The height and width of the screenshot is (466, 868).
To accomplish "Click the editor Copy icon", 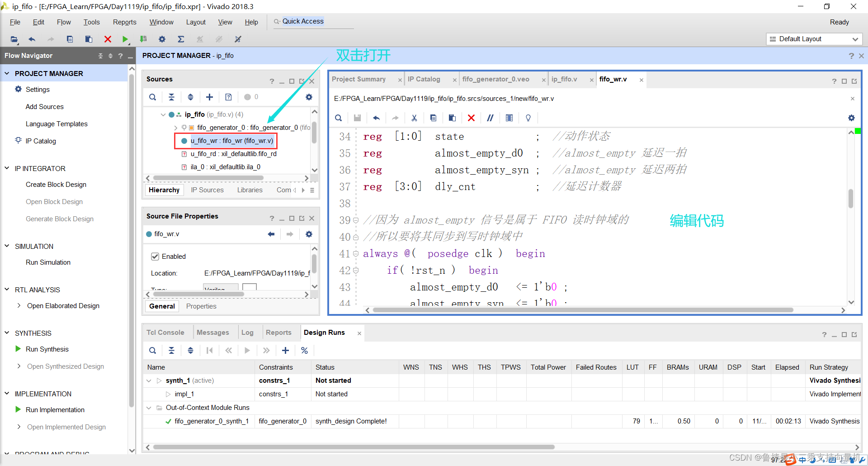I will (x=433, y=118).
